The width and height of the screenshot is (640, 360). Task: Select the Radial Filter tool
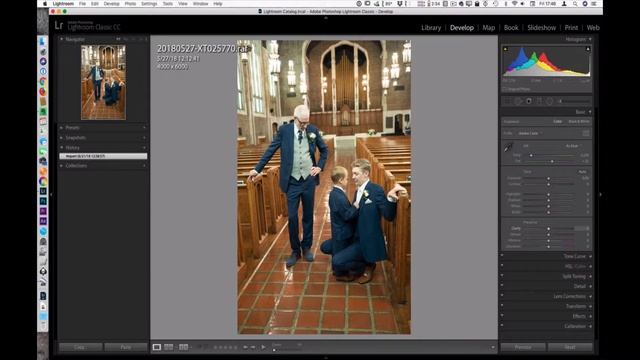click(x=550, y=101)
